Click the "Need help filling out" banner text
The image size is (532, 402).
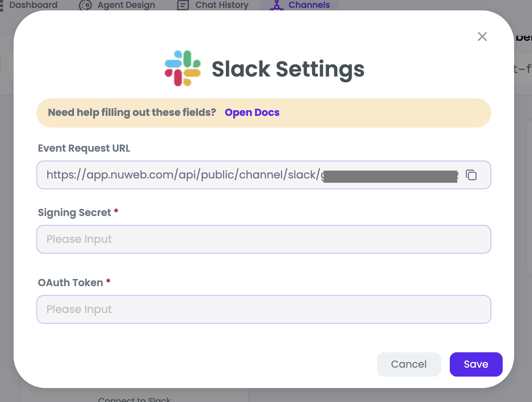pos(132,113)
